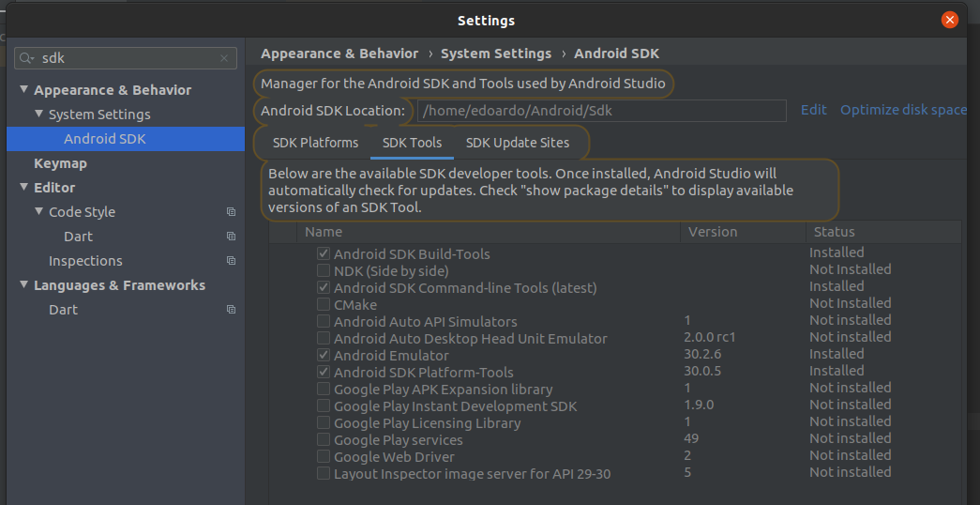
Task: Select Android SDK in the settings tree
Action: 126,139
